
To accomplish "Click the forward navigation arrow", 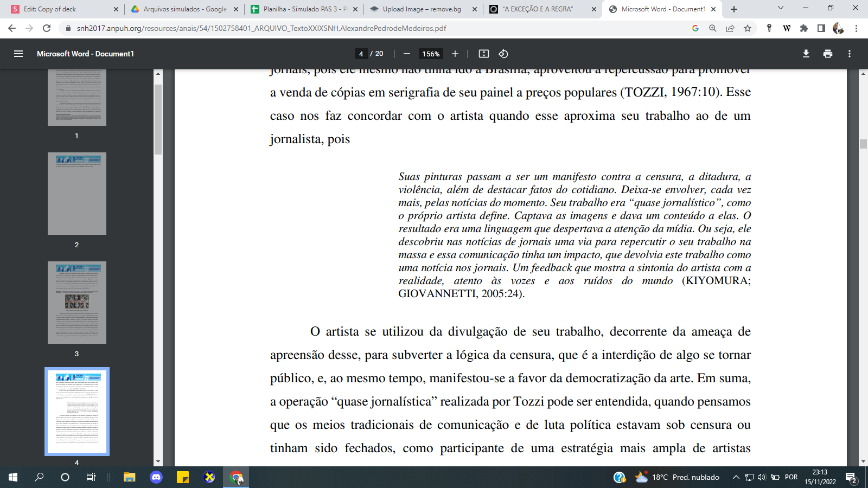I will 29,28.
